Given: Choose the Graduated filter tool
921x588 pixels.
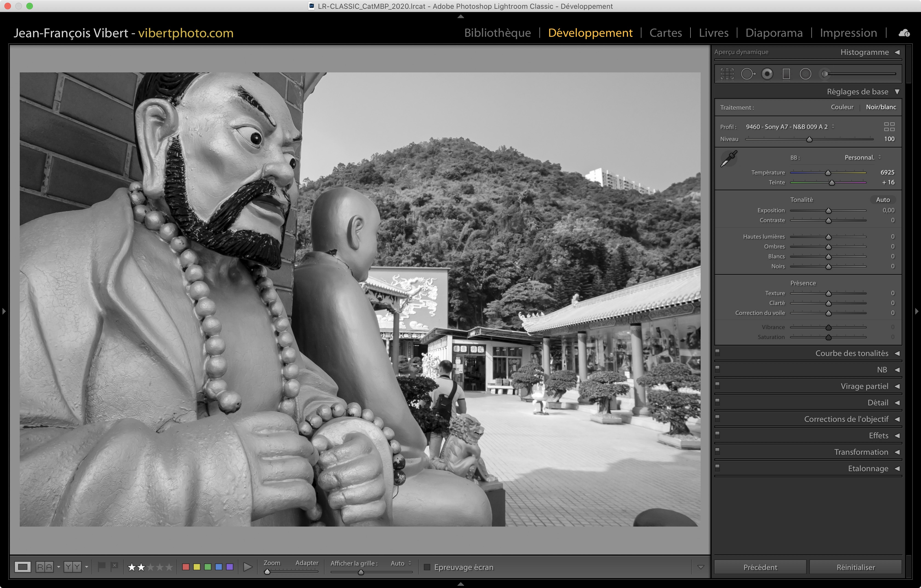Looking at the screenshot, I should tap(786, 74).
